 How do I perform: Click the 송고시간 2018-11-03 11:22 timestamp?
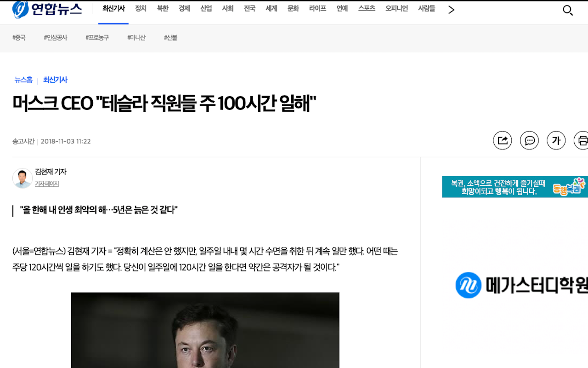(x=51, y=141)
